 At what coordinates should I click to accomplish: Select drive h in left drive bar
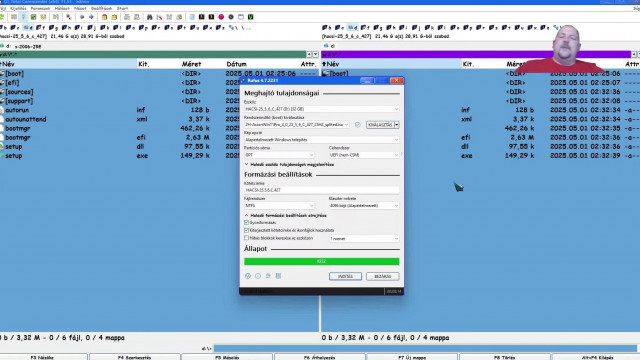pos(67,28)
